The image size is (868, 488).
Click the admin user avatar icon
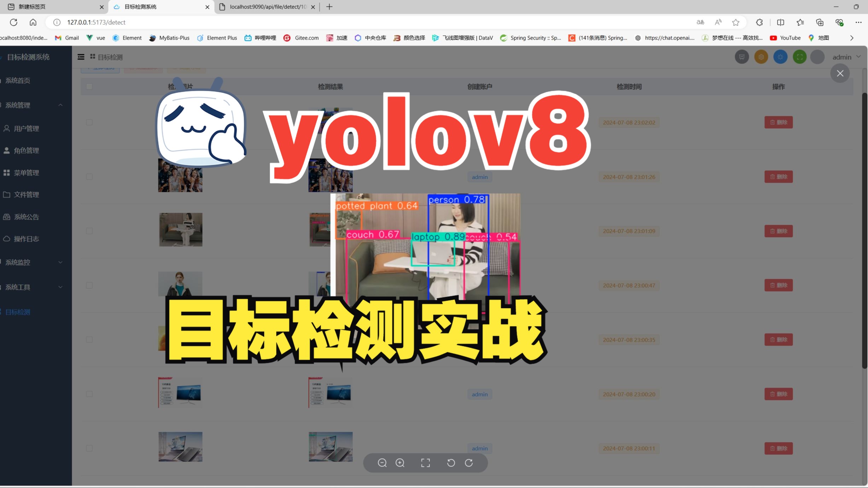pos(817,57)
